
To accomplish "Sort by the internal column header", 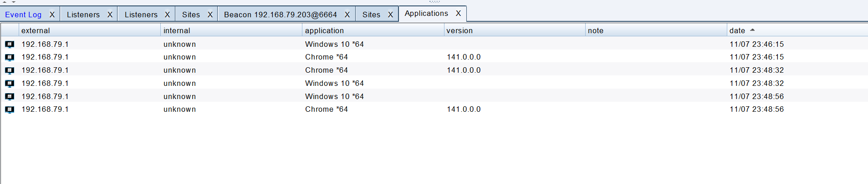I will pyautogui.click(x=231, y=30).
